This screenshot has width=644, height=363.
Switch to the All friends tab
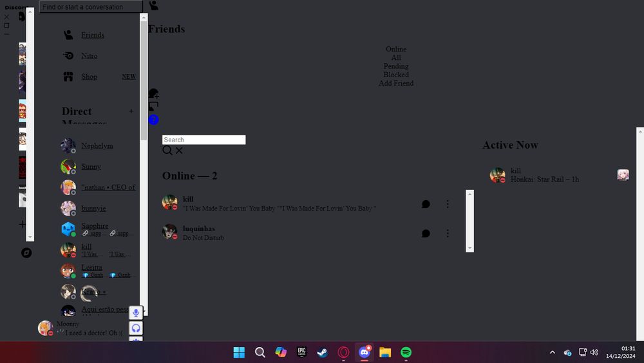pyautogui.click(x=396, y=57)
